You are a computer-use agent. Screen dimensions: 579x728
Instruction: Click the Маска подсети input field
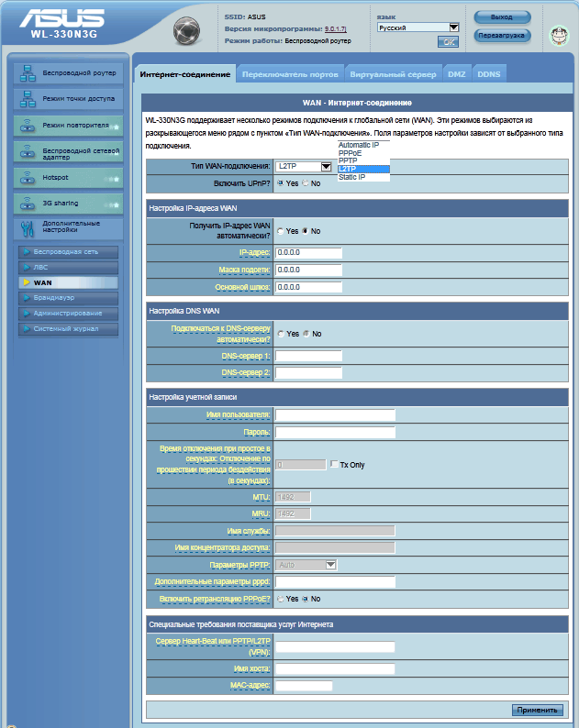point(308,270)
